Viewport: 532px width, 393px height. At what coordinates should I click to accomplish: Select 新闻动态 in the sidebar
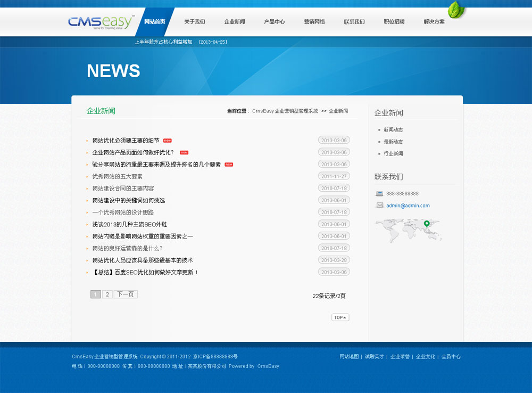[x=393, y=130]
